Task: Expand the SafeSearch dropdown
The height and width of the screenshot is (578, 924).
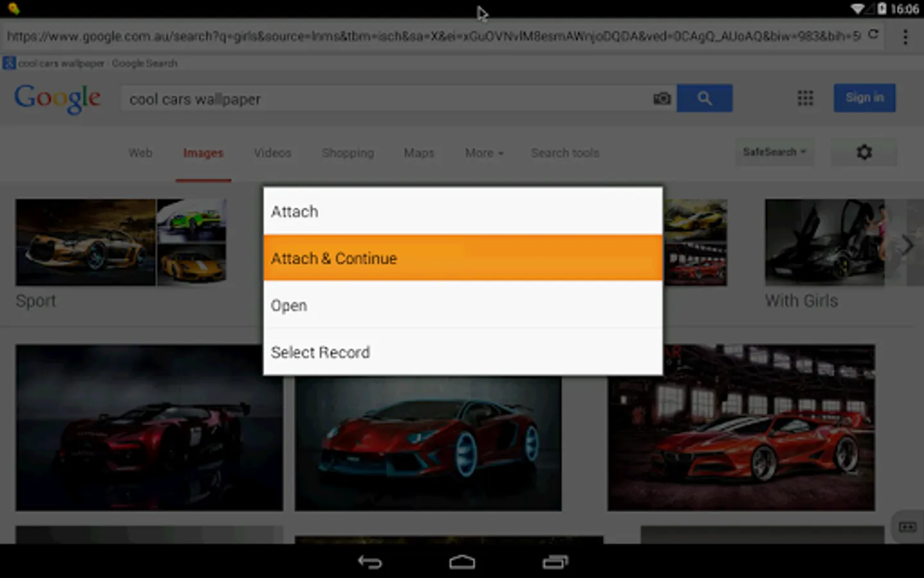Action: [774, 152]
